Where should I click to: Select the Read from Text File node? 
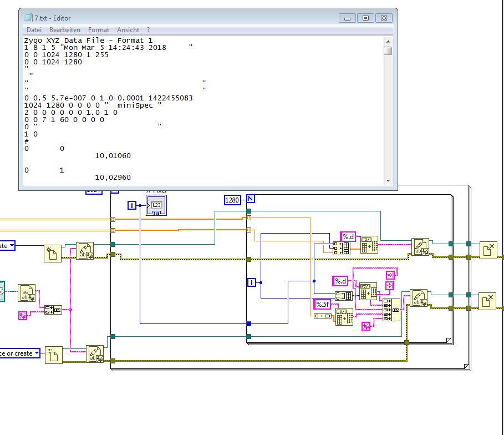tap(27, 293)
